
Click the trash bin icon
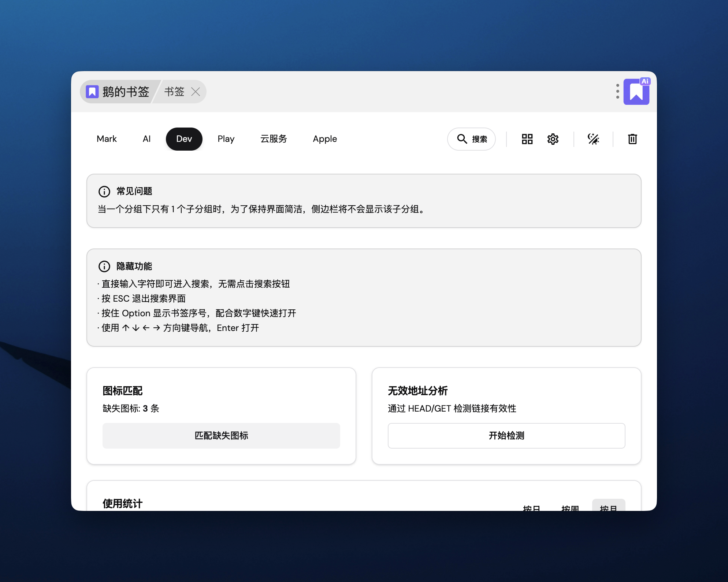click(632, 139)
